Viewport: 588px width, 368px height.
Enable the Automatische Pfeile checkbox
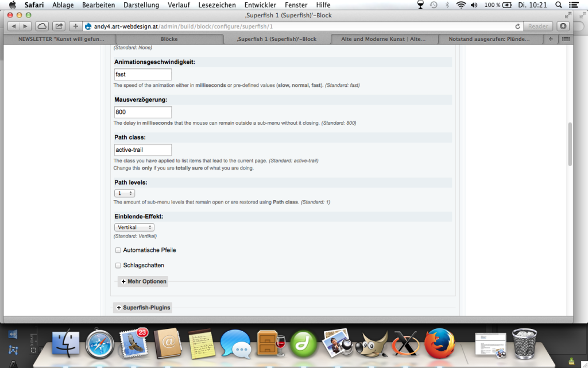click(118, 250)
